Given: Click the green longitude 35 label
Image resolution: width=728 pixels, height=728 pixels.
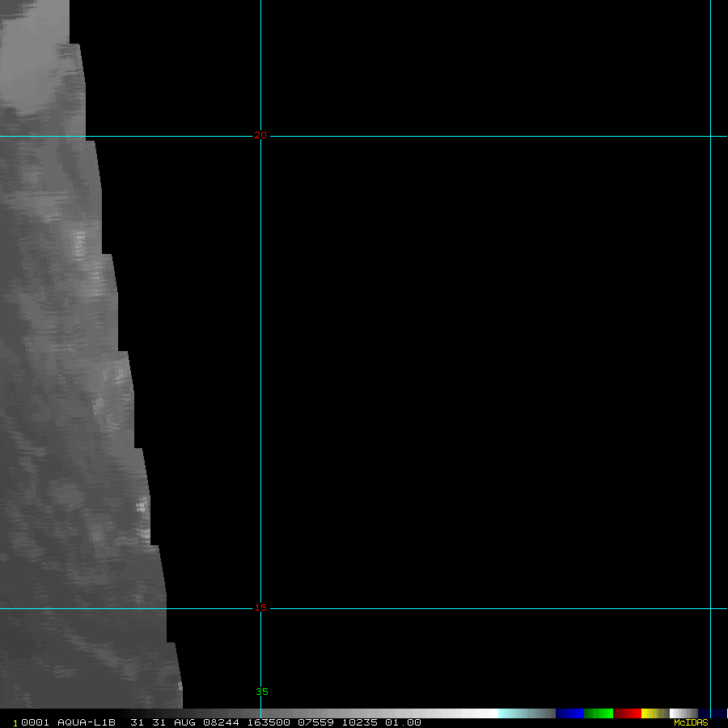Looking at the screenshot, I should pyautogui.click(x=262, y=692).
